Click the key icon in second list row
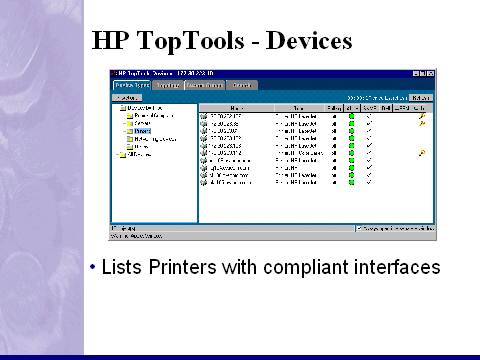The width and height of the screenshot is (480, 360). point(422,123)
